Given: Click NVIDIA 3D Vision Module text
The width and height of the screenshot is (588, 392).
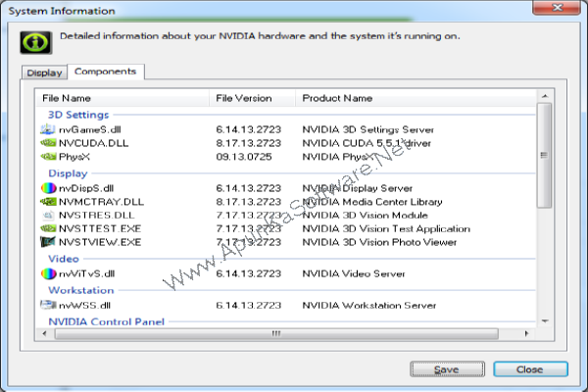Looking at the screenshot, I should (x=366, y=215).
